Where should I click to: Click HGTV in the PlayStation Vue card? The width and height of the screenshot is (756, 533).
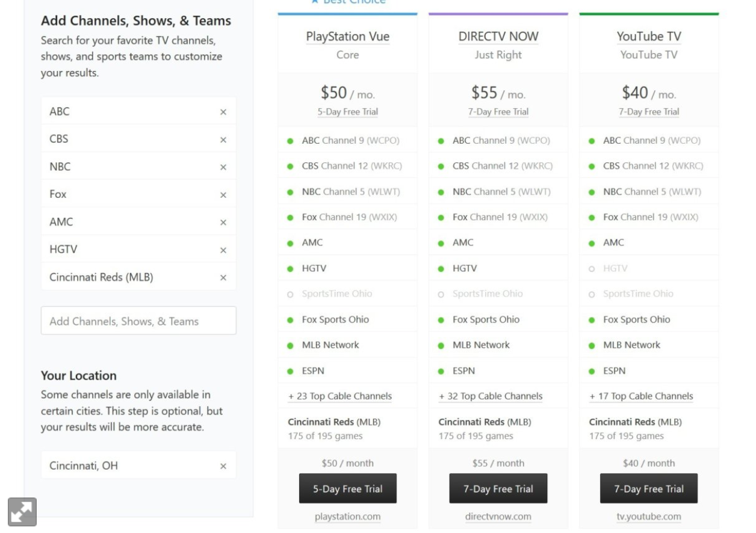314,268
